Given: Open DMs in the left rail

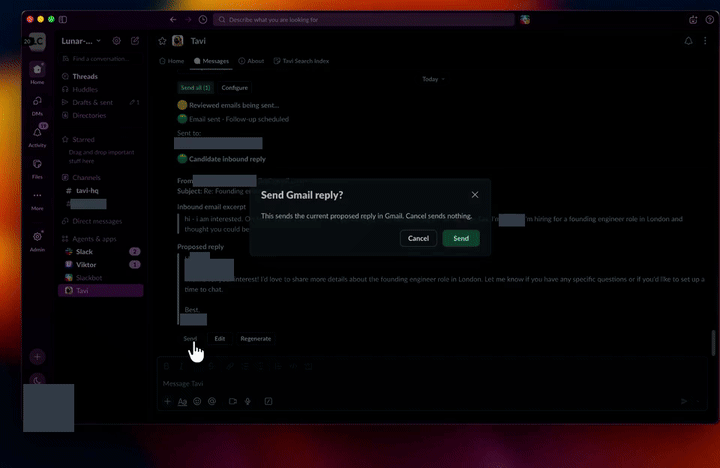Looking at the screenshot, I should click(x=37, y=105).
